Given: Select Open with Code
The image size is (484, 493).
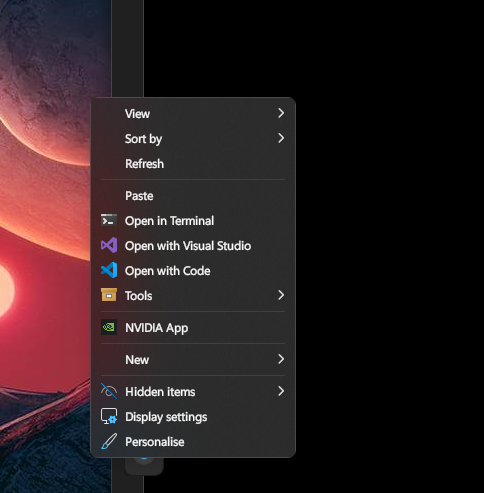Looking at the screenshot, I should 193,271.
